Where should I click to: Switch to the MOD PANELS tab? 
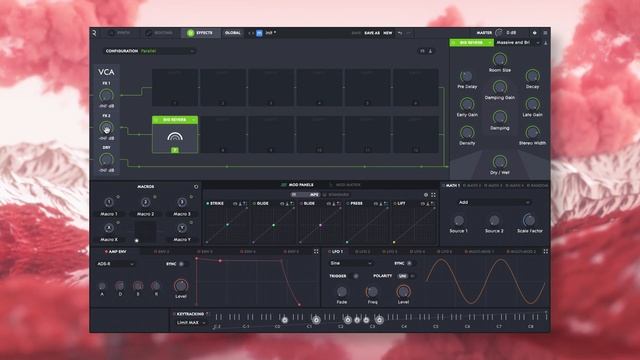[298, 185]
